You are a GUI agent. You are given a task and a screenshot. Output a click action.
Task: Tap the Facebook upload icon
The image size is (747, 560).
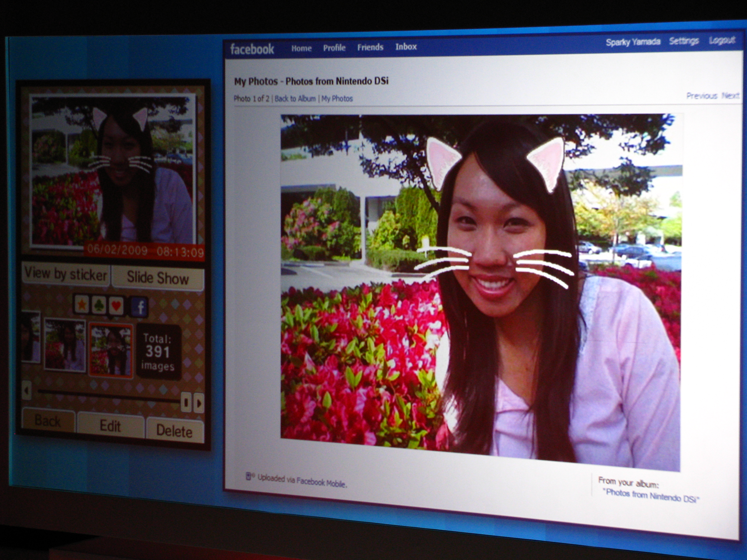(x=139, y=307)
